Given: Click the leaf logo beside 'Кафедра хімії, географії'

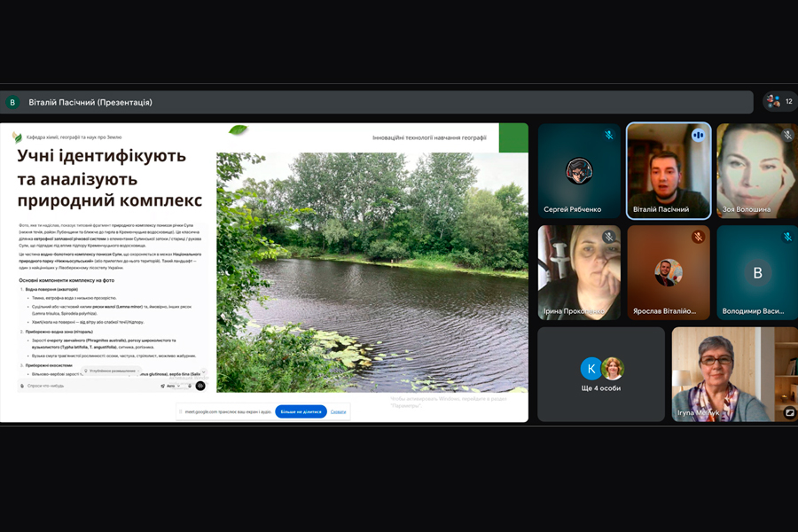Looking at the screenshot, I should click(x=18, y=137).
